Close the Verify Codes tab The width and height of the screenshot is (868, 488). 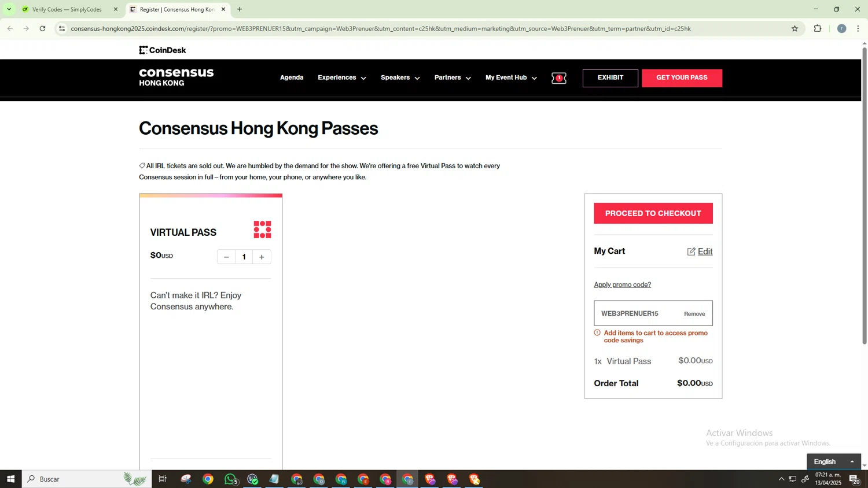pos(116,9)
